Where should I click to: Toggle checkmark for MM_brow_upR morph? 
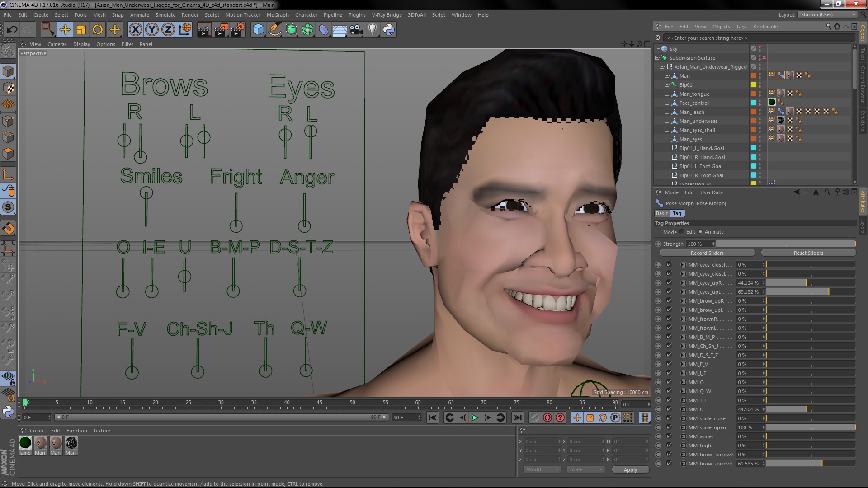(x=669, y=301)
